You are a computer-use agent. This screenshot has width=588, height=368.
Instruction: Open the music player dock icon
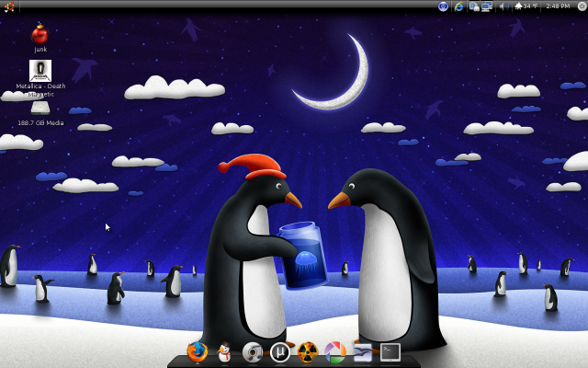[253, 352]
